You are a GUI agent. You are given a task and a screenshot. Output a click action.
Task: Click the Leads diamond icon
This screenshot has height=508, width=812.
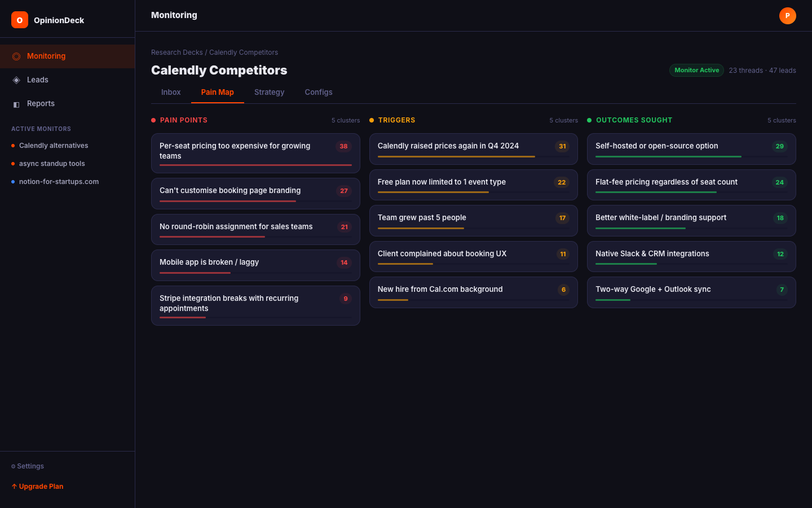point(16,80)
